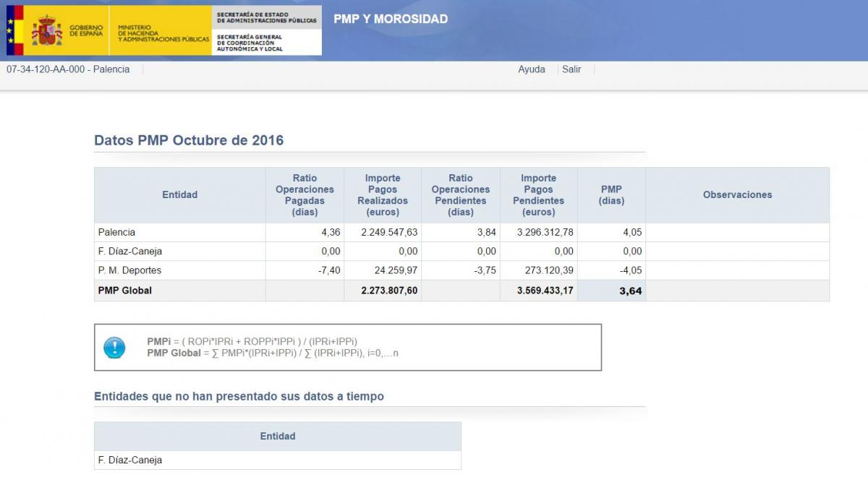Viewport: 868px width, 480px height.
Task: Select the Palencia row entity name
Action: point(116,232)
